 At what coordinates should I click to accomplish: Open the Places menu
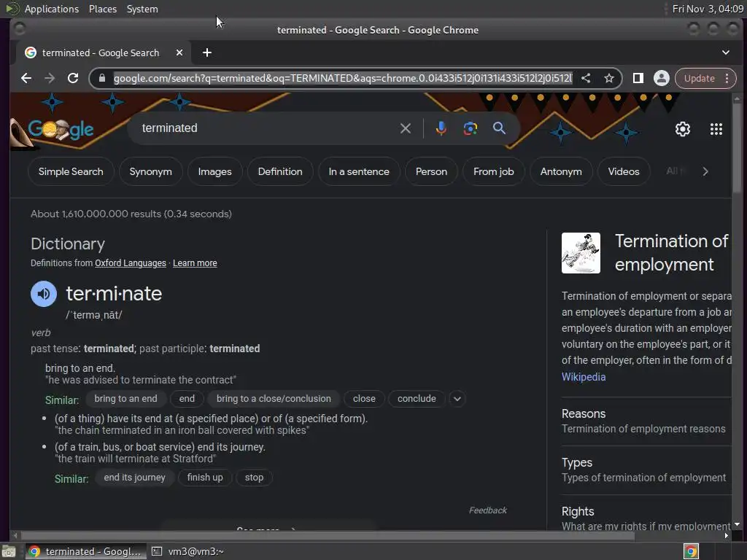point(103,9)
